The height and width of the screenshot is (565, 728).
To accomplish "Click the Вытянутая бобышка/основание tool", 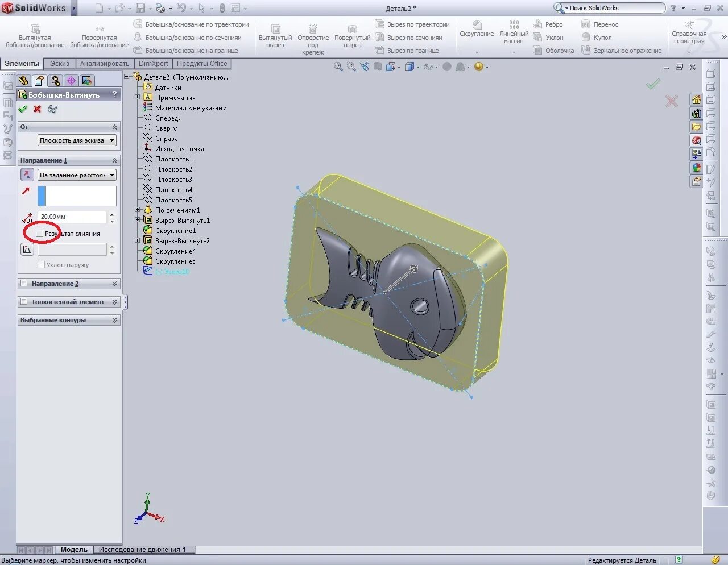I will [x=35, y=36].
